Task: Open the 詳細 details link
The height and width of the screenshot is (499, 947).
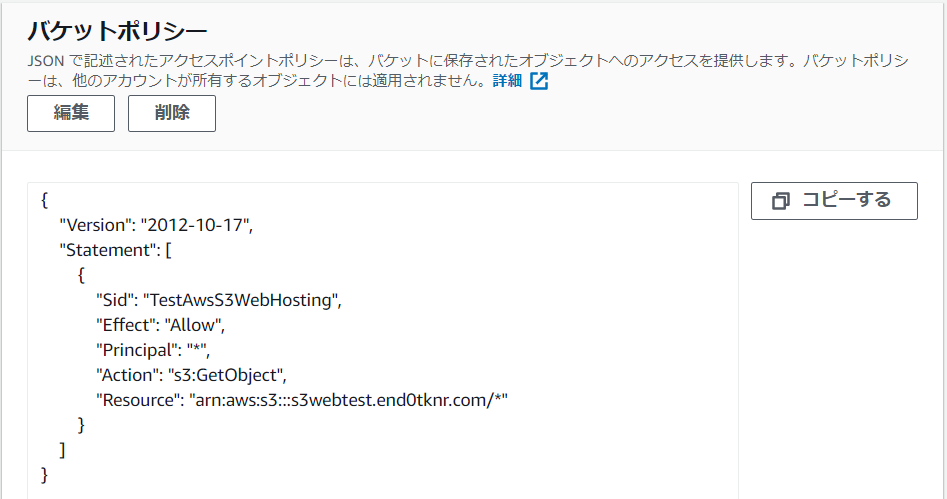Action: (x=507, y=81)
